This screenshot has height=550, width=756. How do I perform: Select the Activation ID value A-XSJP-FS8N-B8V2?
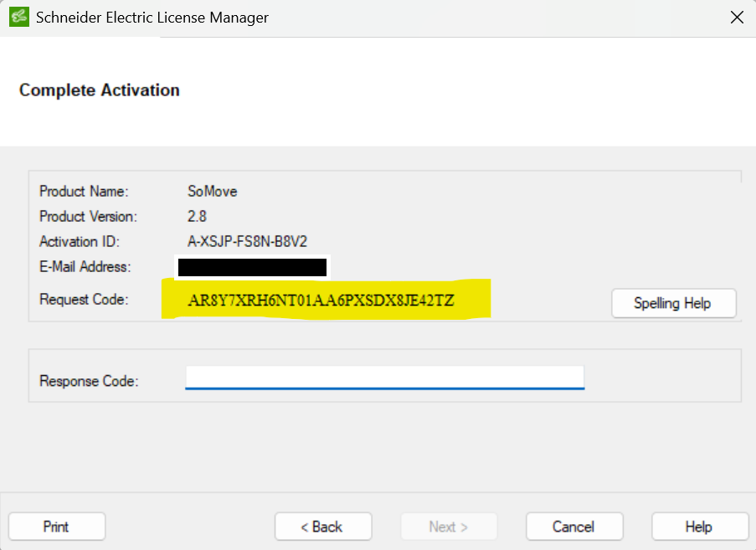click(247, 241)
